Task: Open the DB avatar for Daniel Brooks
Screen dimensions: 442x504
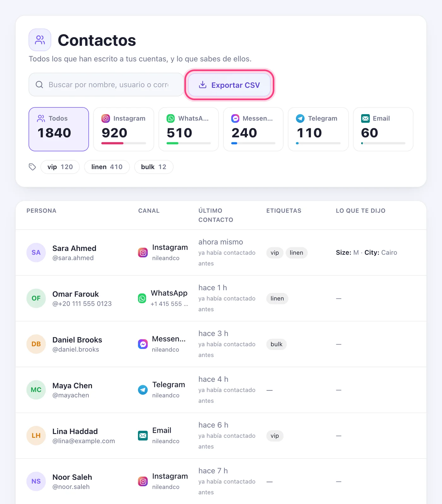Action: [36, 344]
